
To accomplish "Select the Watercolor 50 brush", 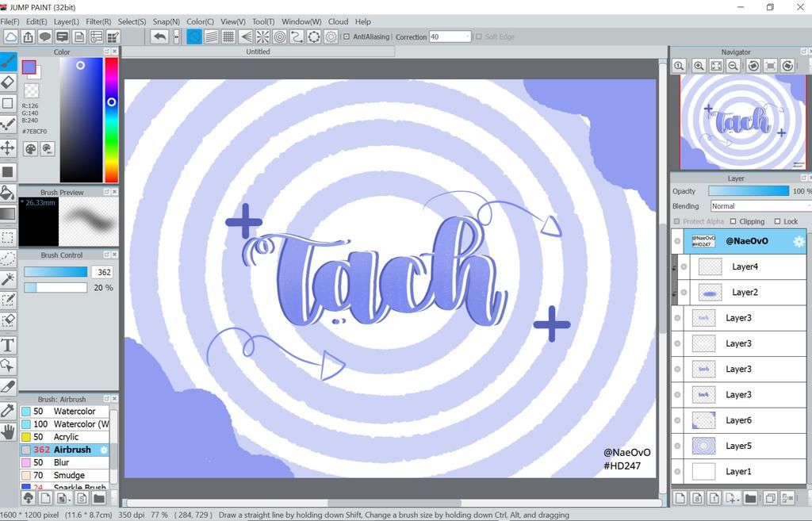I will pos(65,412).
